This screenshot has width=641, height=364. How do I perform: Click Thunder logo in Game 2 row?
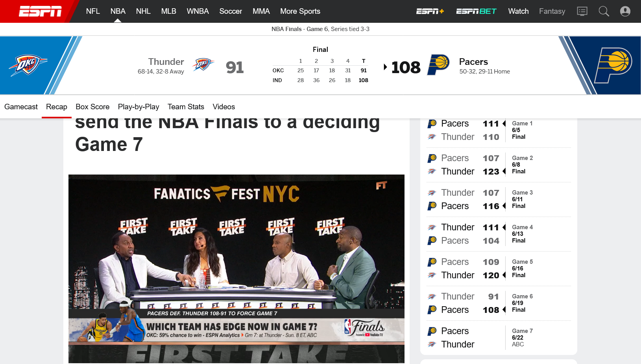coord(432,171)
